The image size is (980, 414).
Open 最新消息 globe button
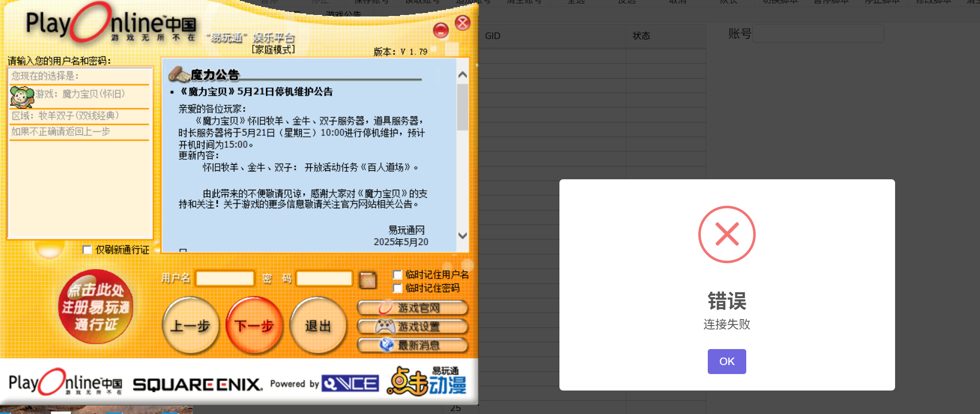pos(413,345)
